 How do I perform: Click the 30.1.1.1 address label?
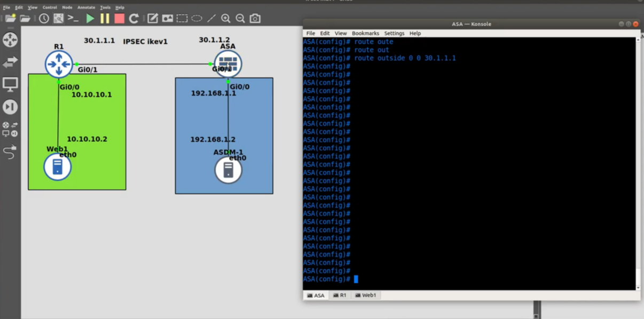[99, 40]
